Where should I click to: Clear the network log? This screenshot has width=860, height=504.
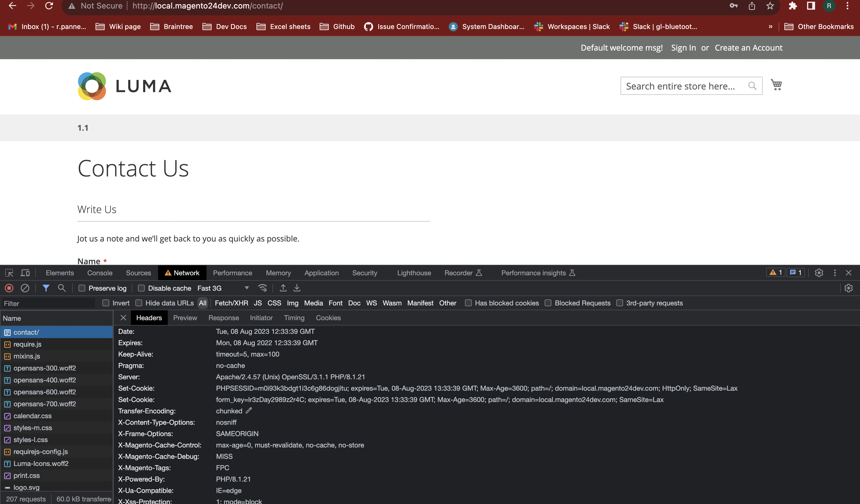(x=24, y=288)
